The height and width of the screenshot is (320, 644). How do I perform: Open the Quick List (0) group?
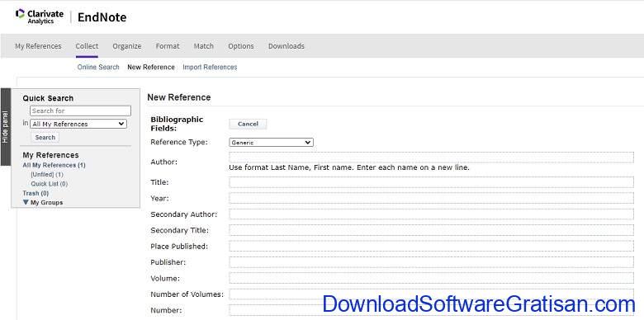pyautogui.click(x=50, y=184)
